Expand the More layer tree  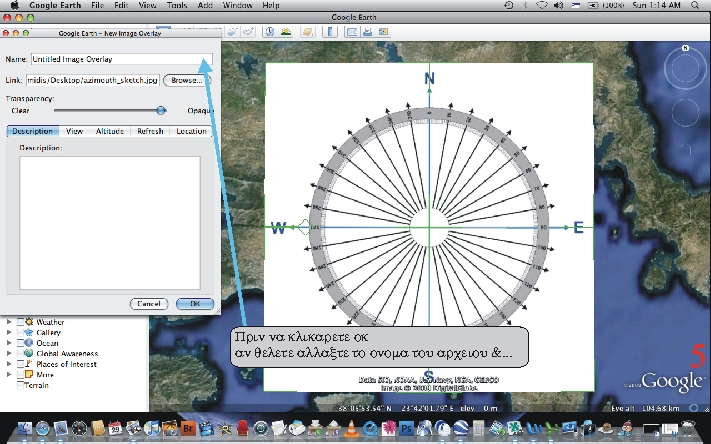click(9, 375)
